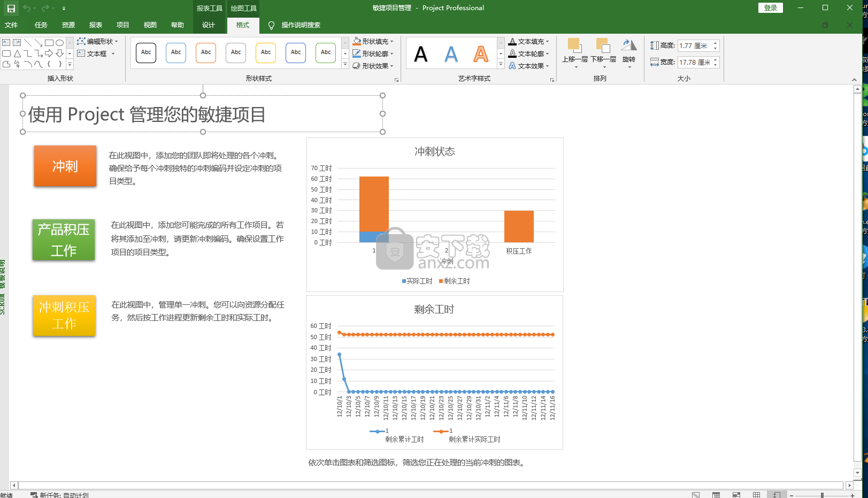The height and width of the screenshot is (498, 868).
Task: Select the down block arrow shape
Action: coord(60,53)
